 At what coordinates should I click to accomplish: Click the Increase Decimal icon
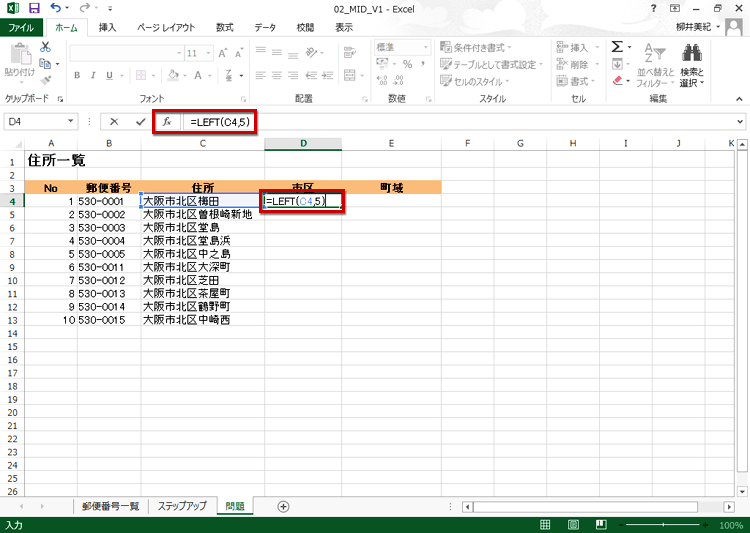382,80
